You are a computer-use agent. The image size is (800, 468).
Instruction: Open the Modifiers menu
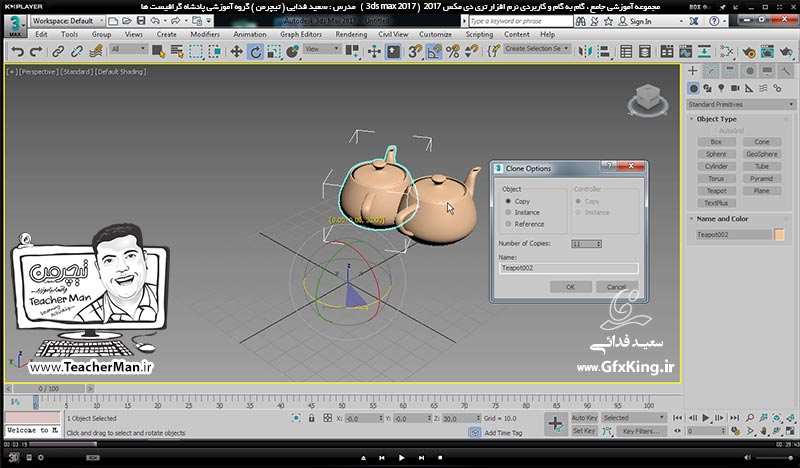pyautogui.click(x=205, y=34)
